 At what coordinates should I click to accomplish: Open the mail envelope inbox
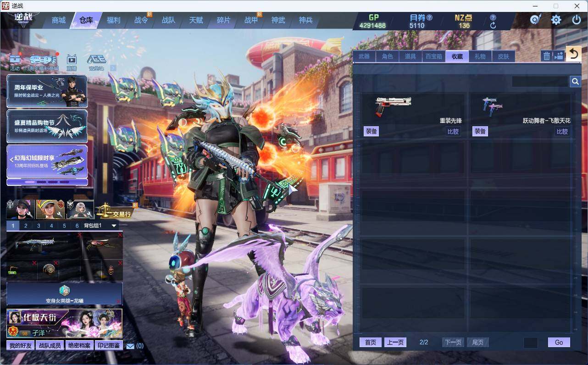[130, 346]
